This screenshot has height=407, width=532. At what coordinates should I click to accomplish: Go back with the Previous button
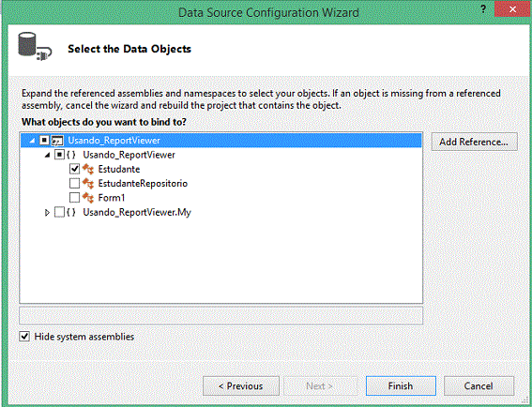(x=241, y=386)
